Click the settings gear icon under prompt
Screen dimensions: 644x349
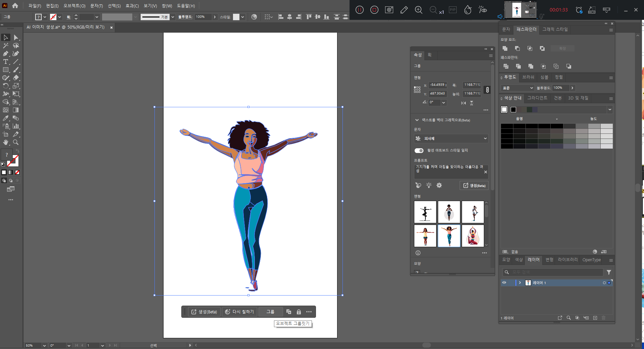[439, 185]
